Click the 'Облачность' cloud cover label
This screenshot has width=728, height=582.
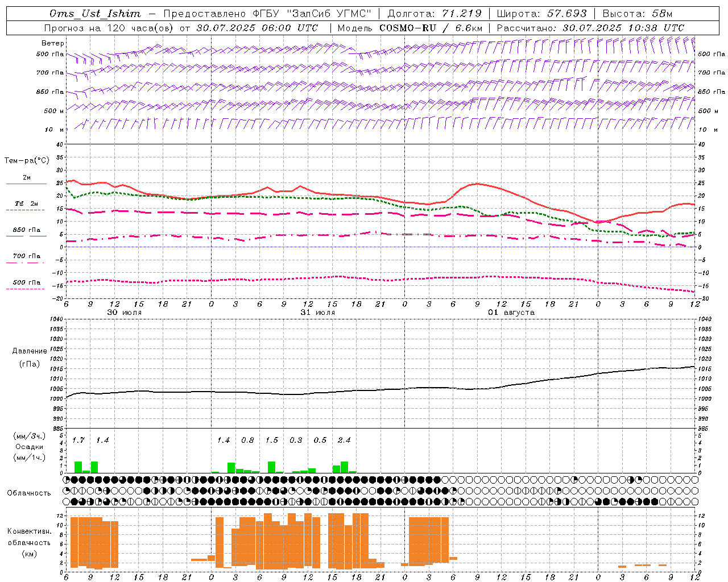click(29, 493)
